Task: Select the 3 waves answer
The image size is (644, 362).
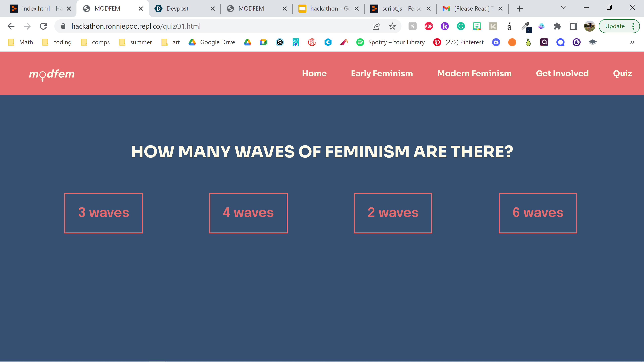Action: pos(103,213)
